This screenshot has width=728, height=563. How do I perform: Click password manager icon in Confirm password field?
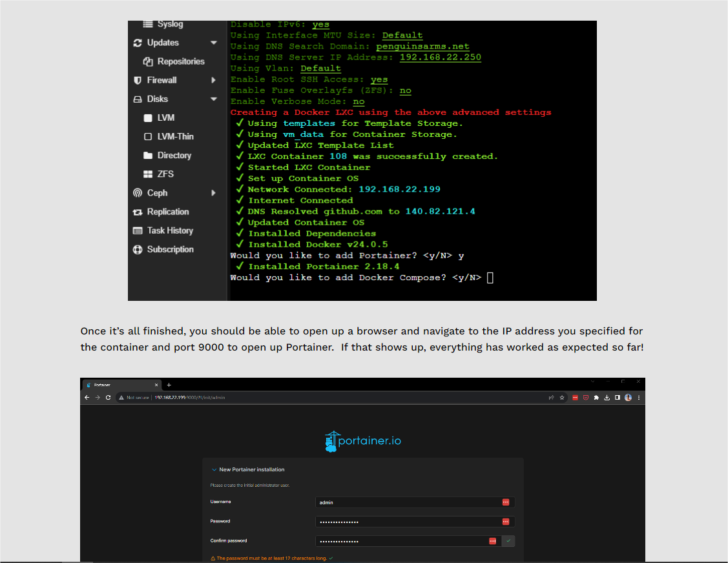click(x=493, y=541)
